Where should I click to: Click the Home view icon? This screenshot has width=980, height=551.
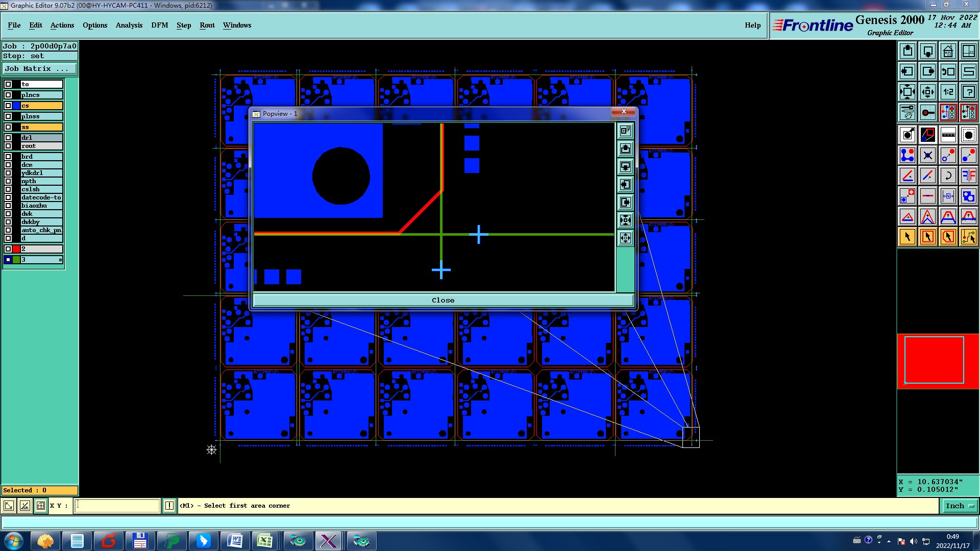[948, 51]
